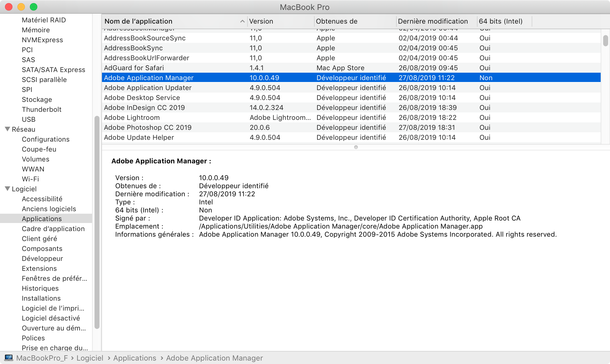The width and height of the screenshot is (610, 364).
Task: Select Extensions in sidebar
Action: pyautogui.click(x=39, y=268)
